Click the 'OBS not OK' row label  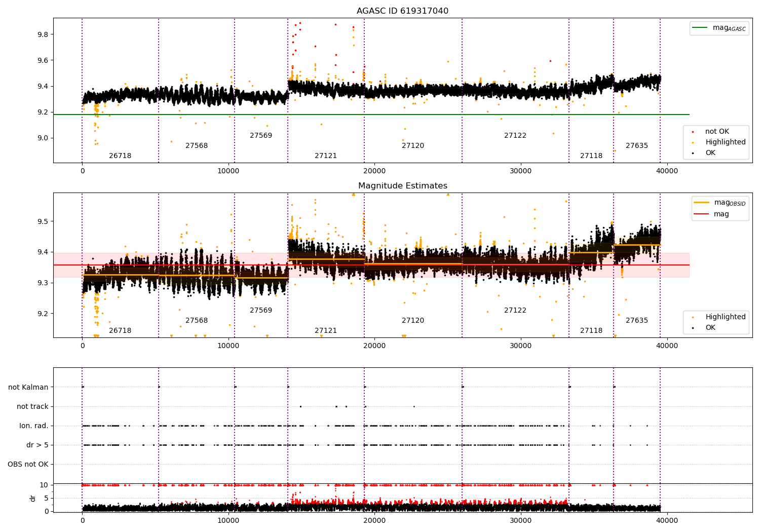28,464
